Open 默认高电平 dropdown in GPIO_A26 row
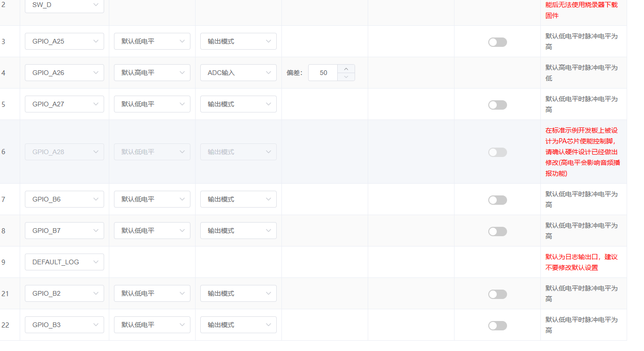Viewport: 644px width, 351px height. [152, 73]
